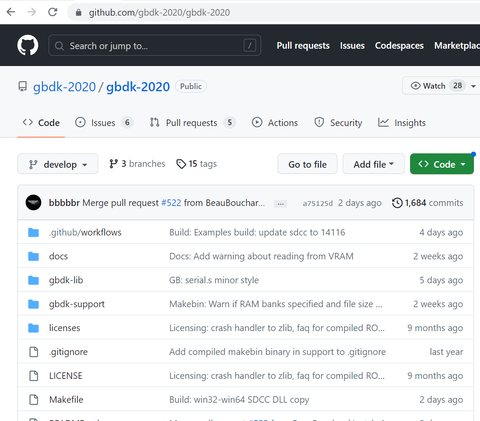Click the browser address bar URL
The height and width of the screenshot is (421, 480).
tap(159, 13)
